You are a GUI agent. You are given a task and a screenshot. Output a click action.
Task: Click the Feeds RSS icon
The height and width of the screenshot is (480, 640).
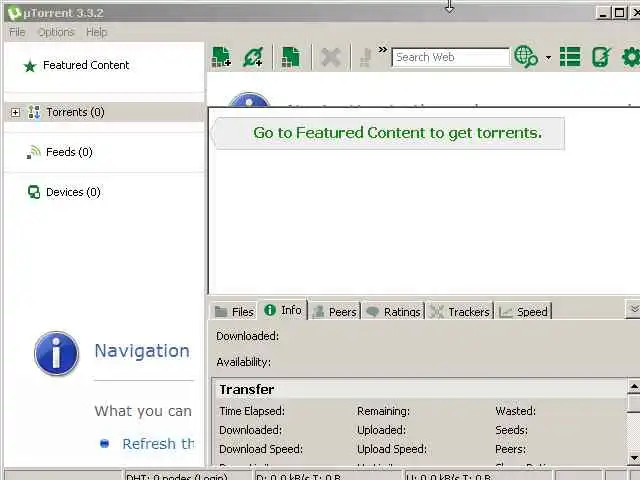(33, 152)
